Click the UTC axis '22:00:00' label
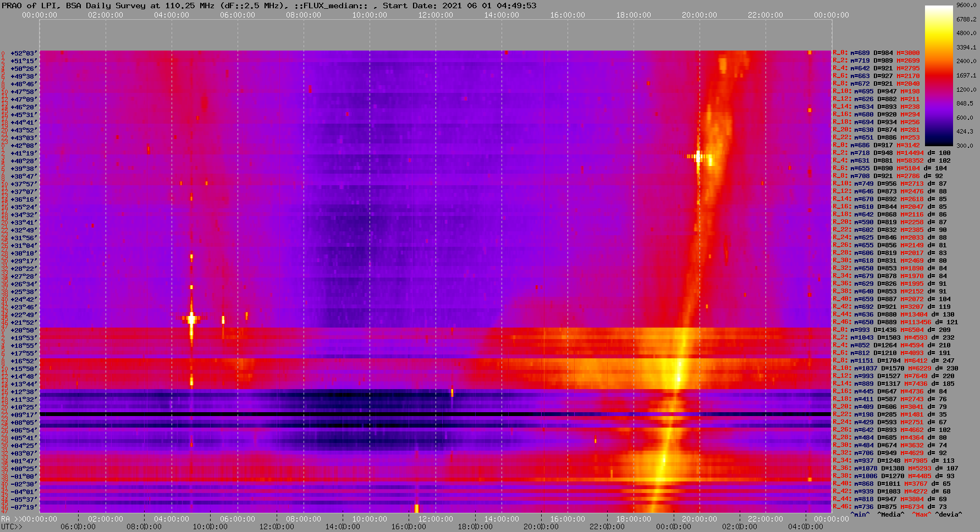 [607, 527]
